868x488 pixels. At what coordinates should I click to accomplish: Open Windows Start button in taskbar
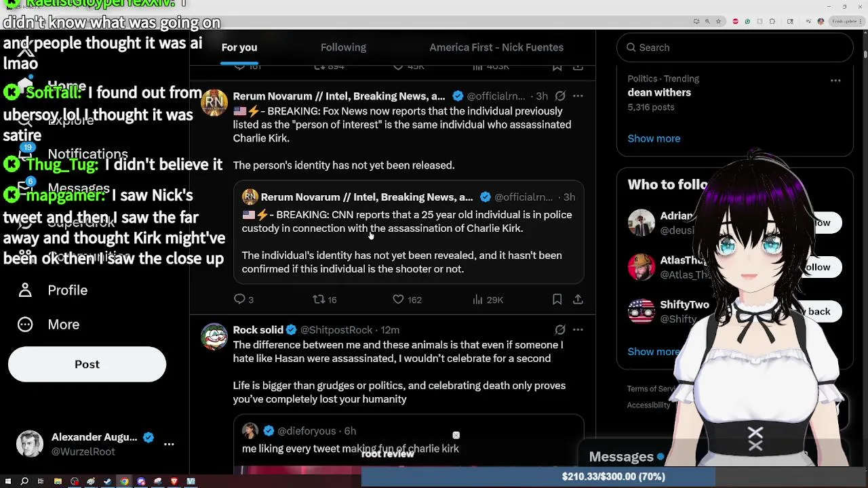[8, 481]
